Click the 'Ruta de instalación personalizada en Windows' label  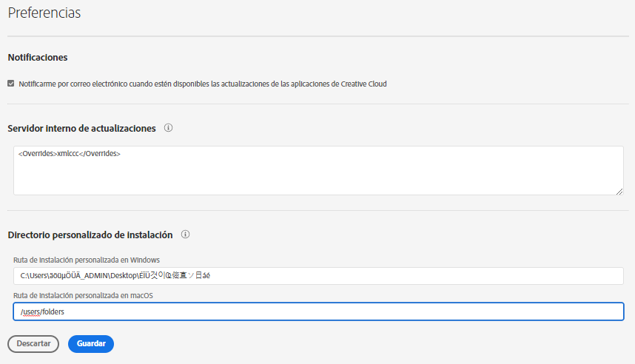tap(87, 260)
